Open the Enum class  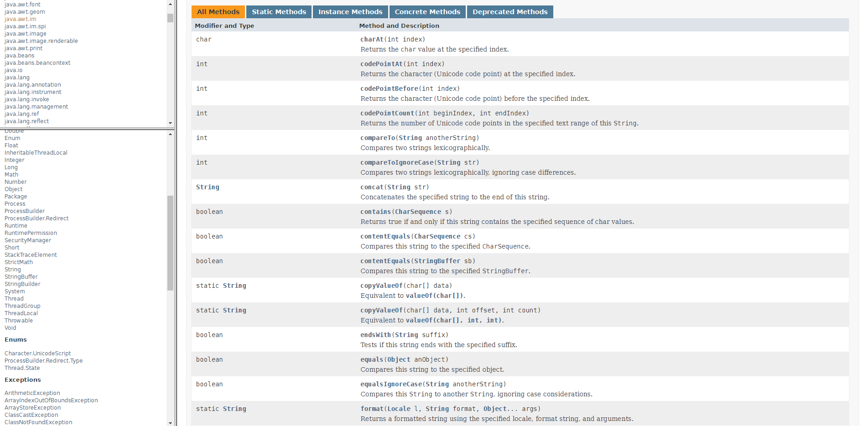(x=12, y=138)
